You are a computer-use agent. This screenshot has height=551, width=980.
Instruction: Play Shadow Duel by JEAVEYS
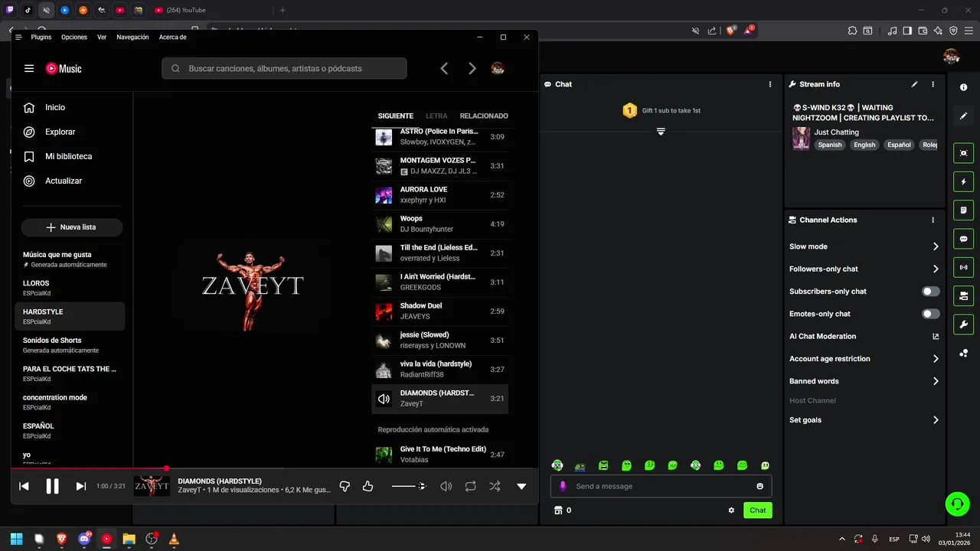coord(439,311)
